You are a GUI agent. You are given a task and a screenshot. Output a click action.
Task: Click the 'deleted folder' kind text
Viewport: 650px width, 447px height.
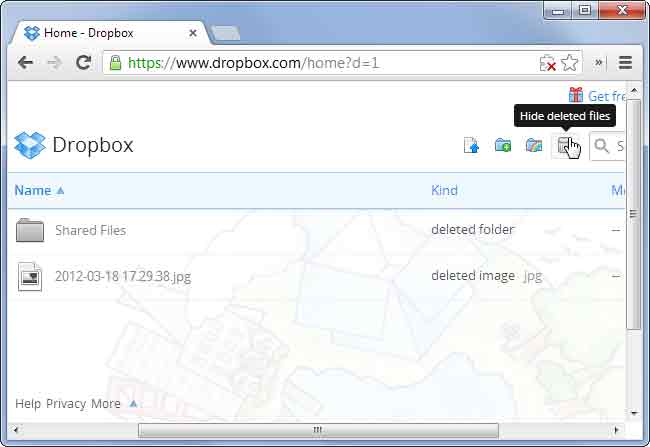click(x=473, y=229)
